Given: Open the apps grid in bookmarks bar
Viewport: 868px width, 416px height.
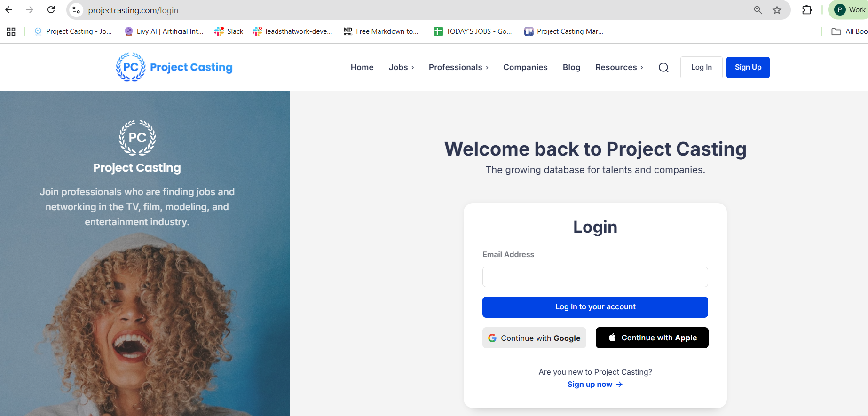Looking at the screenshot, I should click(11, 31).
